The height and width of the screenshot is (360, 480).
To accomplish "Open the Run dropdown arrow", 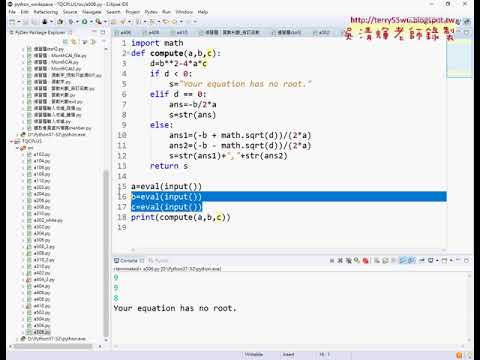I will [91, 22].
